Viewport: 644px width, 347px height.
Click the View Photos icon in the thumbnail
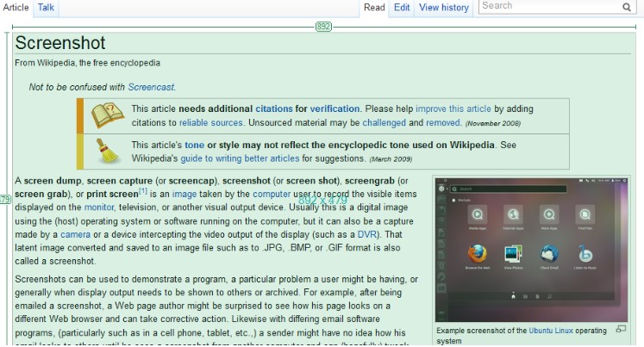click(513, 254)
